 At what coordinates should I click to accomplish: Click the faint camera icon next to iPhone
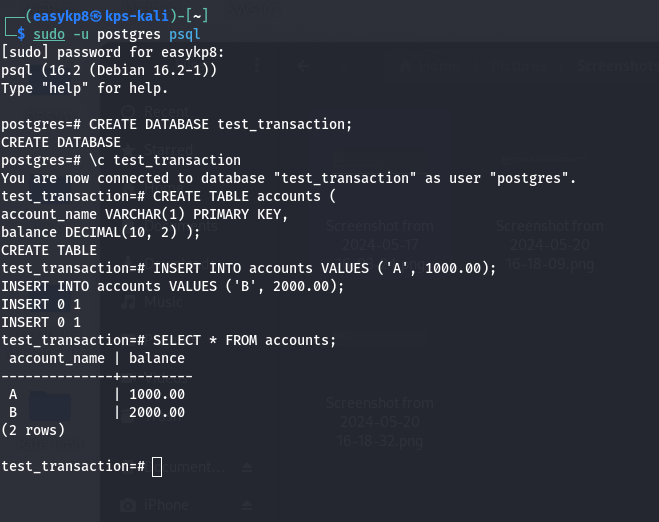pyautogui.click(x=128, y=505)
